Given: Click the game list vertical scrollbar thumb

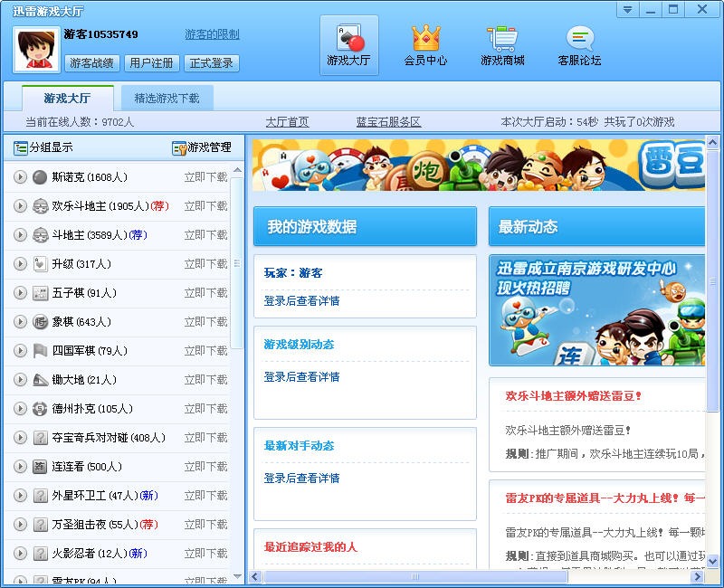Looking at the screenshot, I should [237, 263].
